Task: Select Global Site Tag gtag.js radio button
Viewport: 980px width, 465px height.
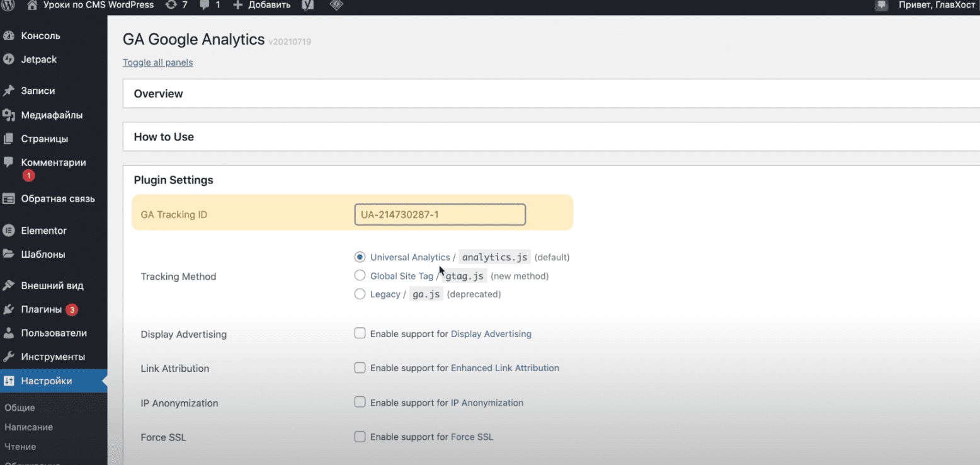Action: click(x=360, y=275)
